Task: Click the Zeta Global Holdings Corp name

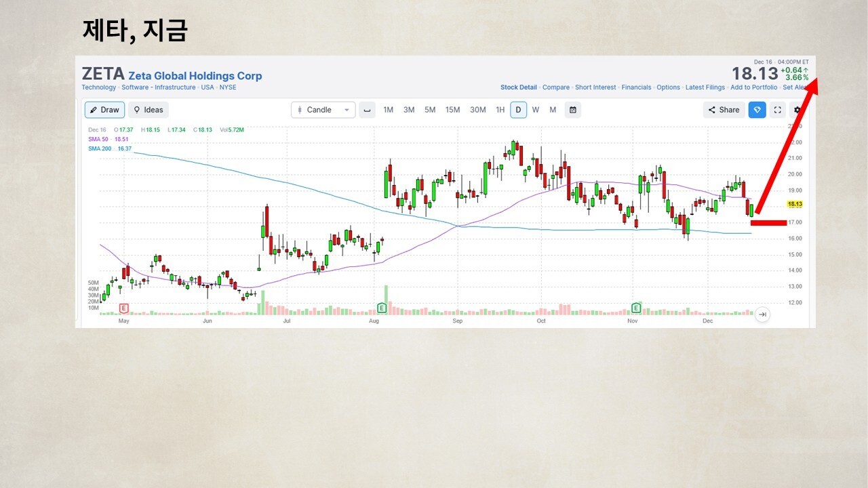Action: pos(195,76)
